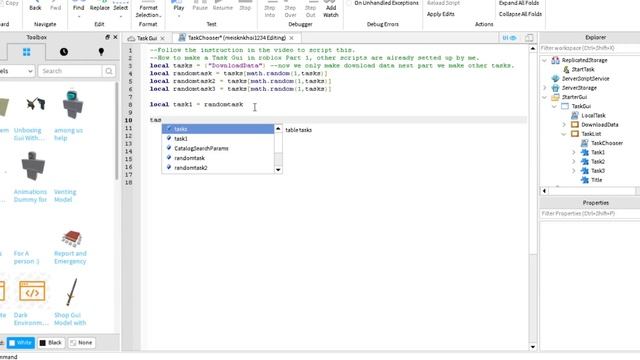Viewport: 640px width, 360px height.
Task: Switch to Recent clock tab in Toolbox
Action: pos(64,52)
